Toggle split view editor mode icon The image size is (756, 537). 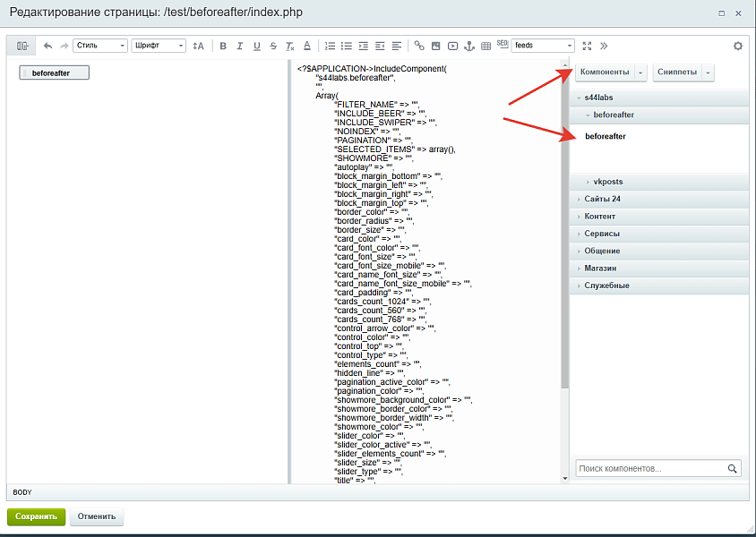pyautogui.click(x=22, y=46)
